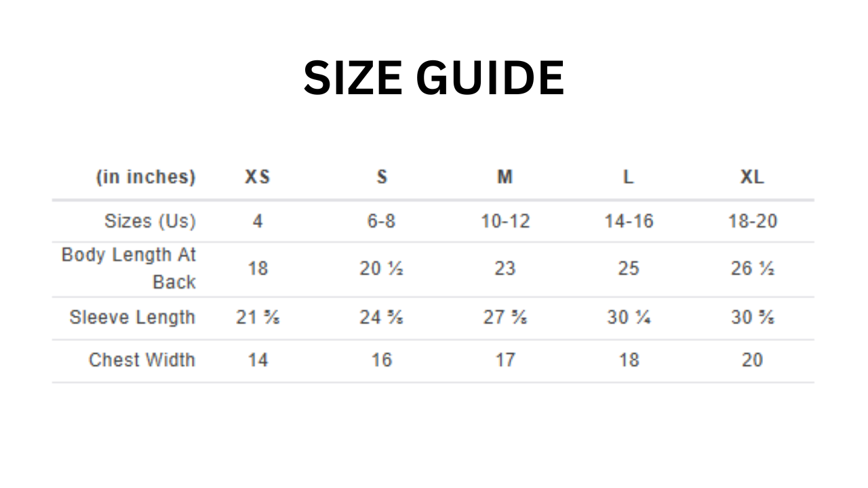Select the 10-12 US size cell
The width and height of the screenshot is (868, 488).
505,221
